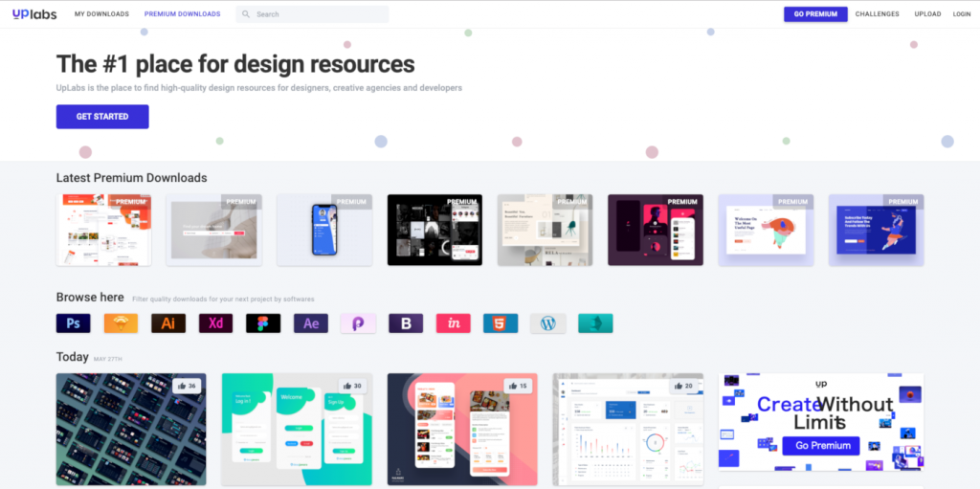Like the post with 30 likes

(x=352, y=386)
